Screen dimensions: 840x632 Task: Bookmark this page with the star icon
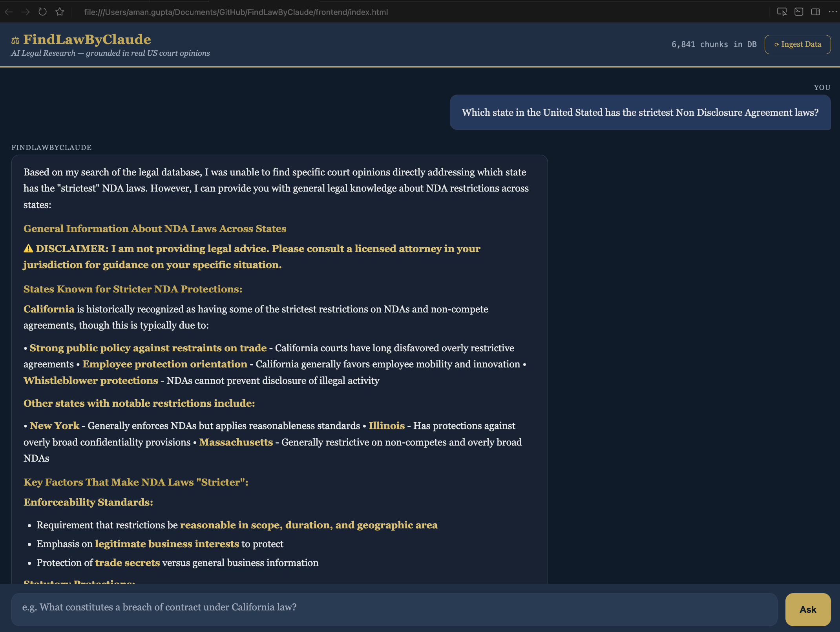pyautogui.click(x=60, y=12)
